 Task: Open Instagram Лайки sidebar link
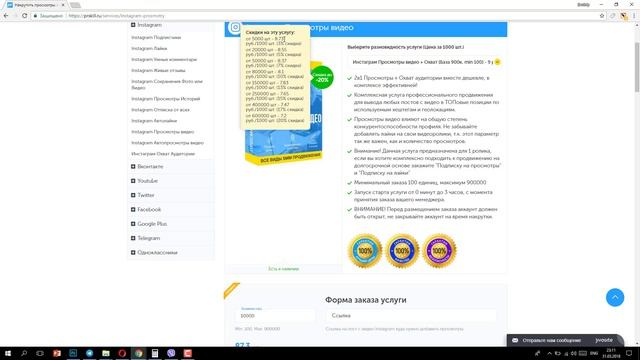(149, 49)
